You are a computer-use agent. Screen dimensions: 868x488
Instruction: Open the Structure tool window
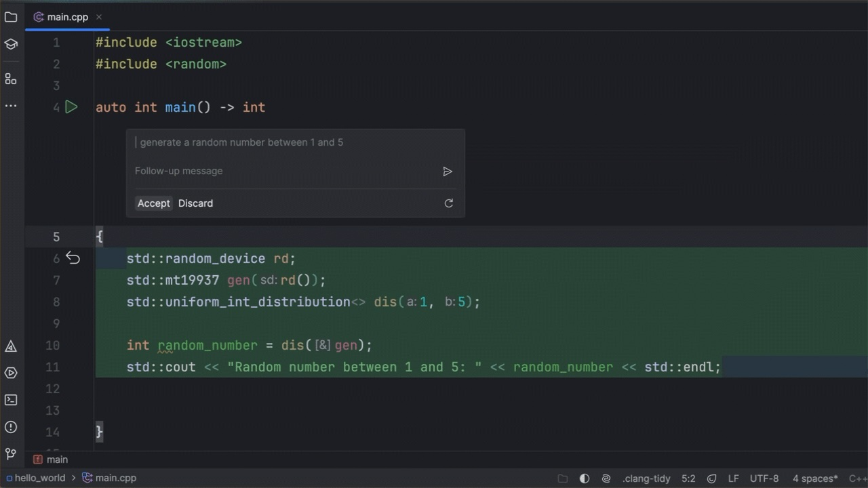(x=11, y=79)
